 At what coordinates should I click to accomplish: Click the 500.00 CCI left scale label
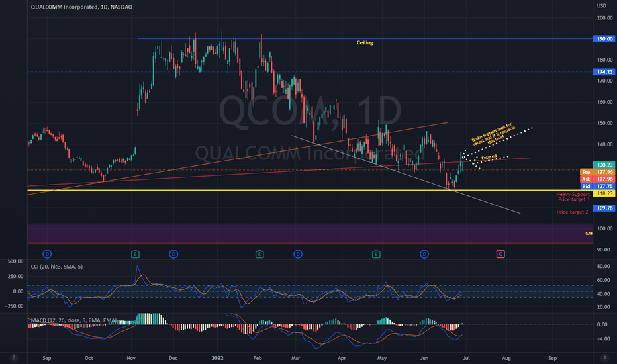coord(15,261)
